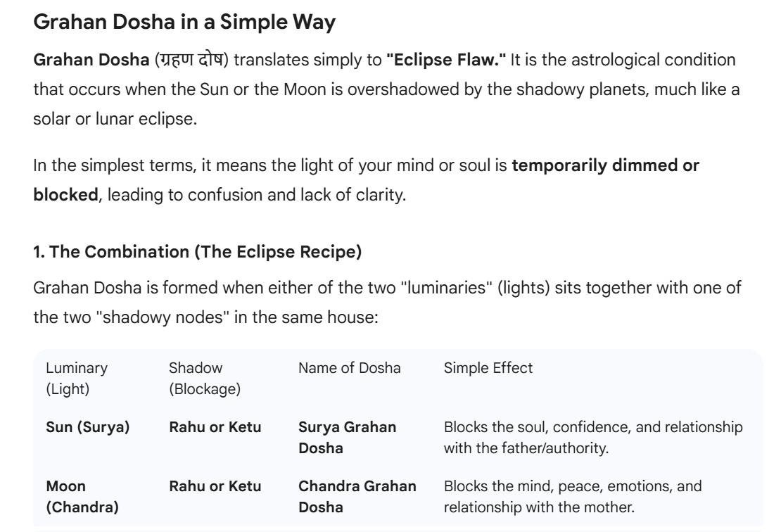This screenshot has height=532, width=781.
Task: Select the "Sun (Surya)" table cell
Action: (x=88, y=427)
